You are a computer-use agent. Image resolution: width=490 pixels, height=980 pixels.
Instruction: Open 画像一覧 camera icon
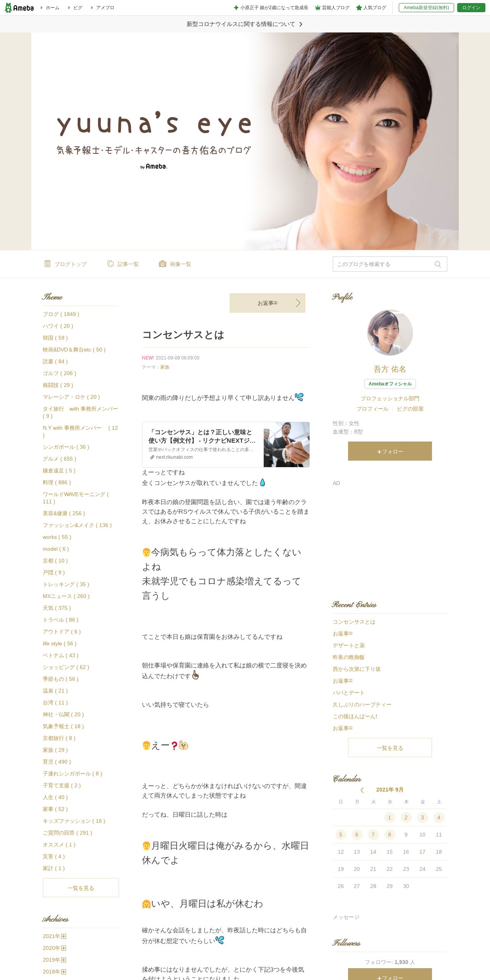click(162, 264)
